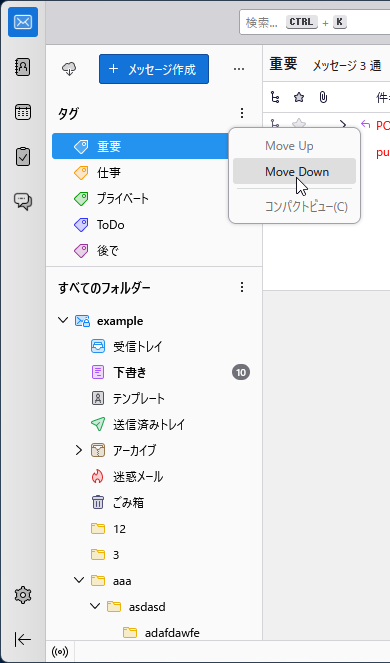Open the aaa folder
Viewport: 390px width, 663px height.
pyautogui.click(x=154, y=581)
